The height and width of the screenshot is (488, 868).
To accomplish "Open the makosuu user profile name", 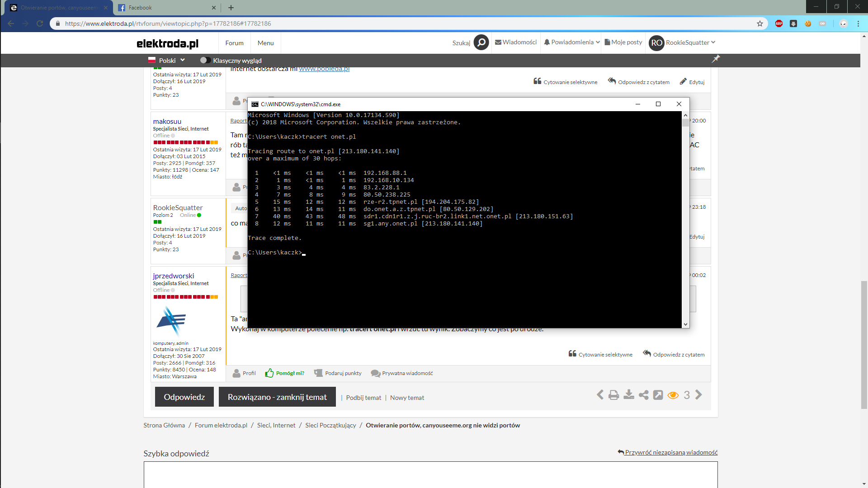I will 167,121.
